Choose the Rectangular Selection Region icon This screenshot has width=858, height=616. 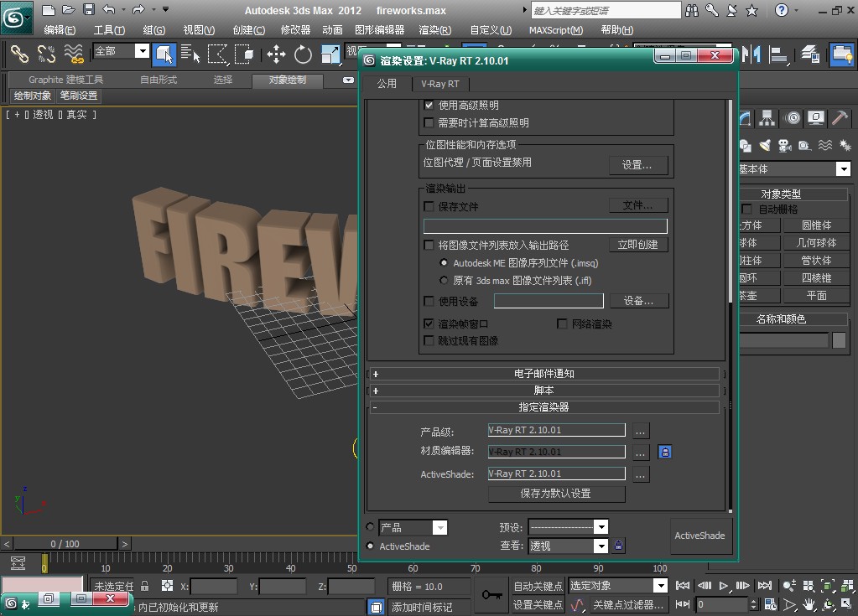click(217, 54)
